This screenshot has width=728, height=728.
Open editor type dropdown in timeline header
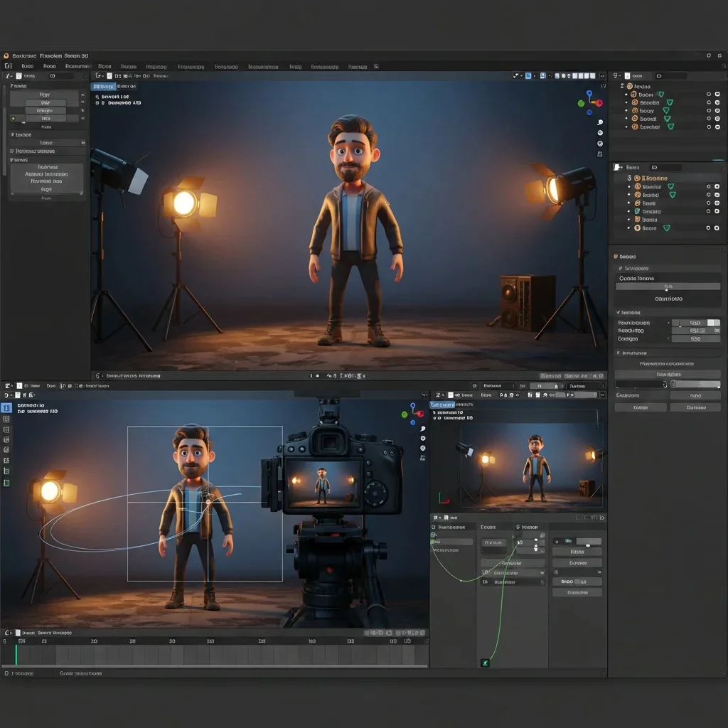(x=8, y=633)
